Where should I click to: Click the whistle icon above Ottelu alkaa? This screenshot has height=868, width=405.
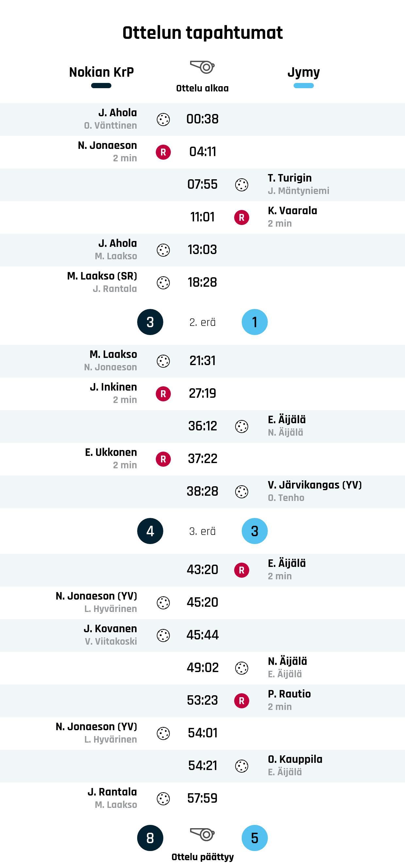tap(202, 67)
